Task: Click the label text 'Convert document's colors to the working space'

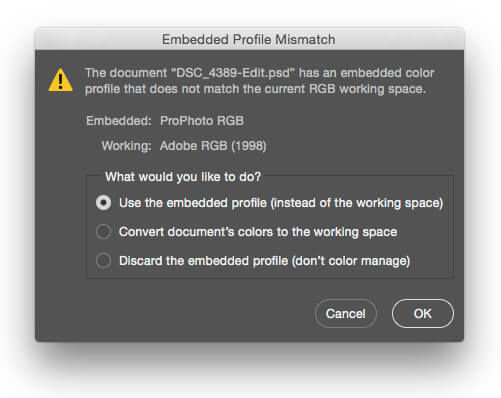Action: click(258, 232)
